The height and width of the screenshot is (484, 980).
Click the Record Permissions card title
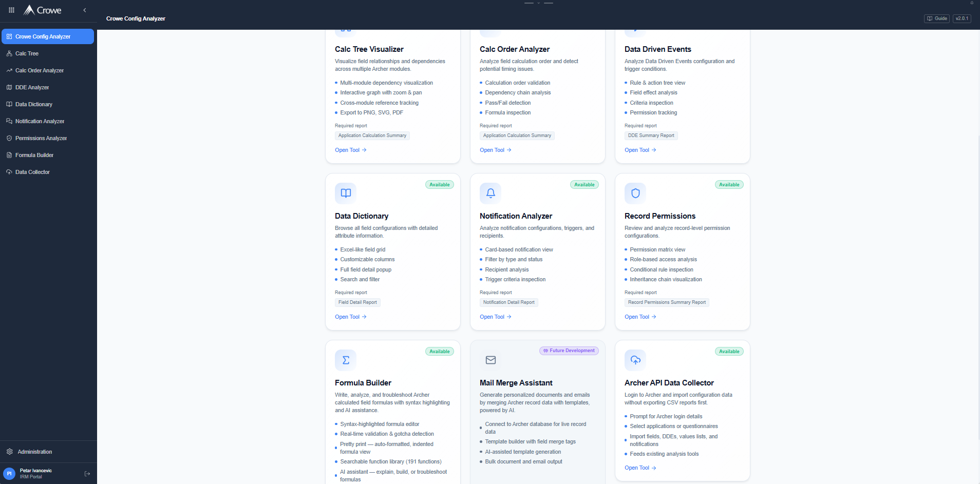(x=660, y=216)
